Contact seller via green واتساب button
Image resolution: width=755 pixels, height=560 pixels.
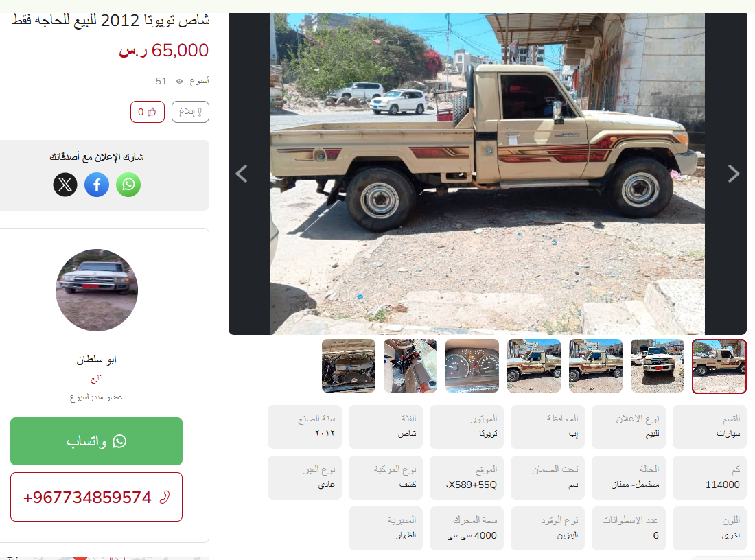pos(96,441)
